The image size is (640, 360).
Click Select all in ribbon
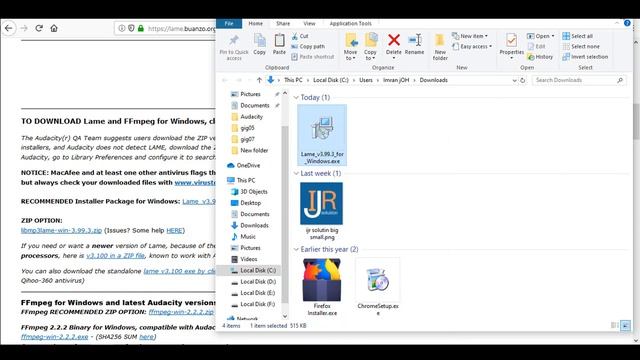(578, 36)
